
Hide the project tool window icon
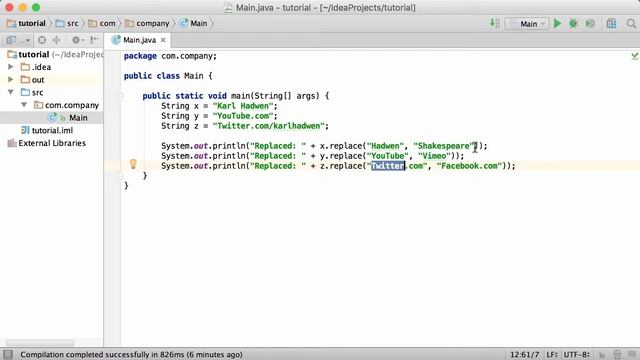(94, 40)
